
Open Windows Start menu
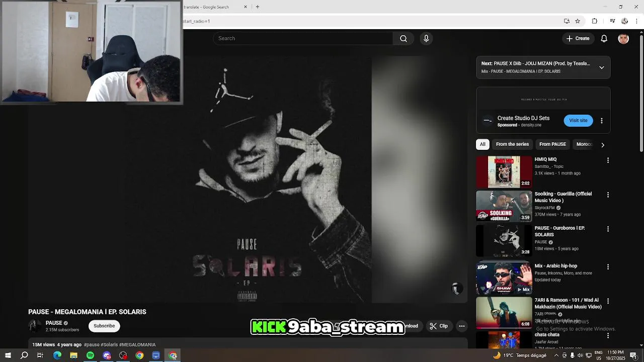(8, 355)
